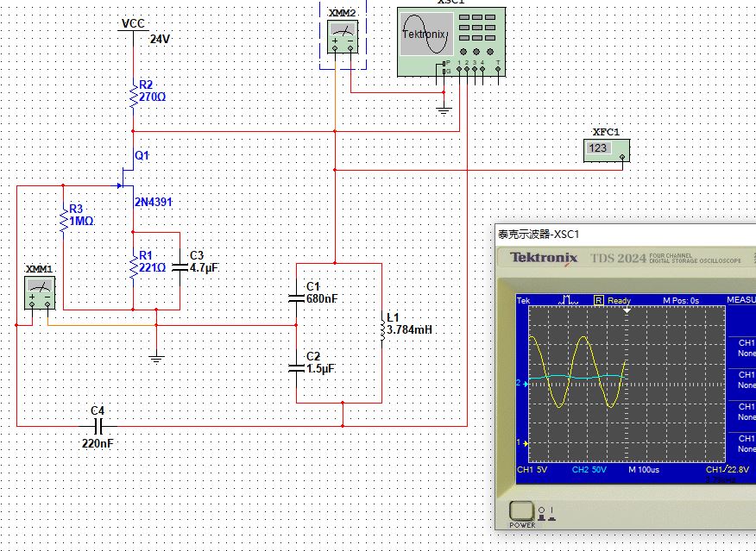Click the M 100us timebase readout

point(645,470)
